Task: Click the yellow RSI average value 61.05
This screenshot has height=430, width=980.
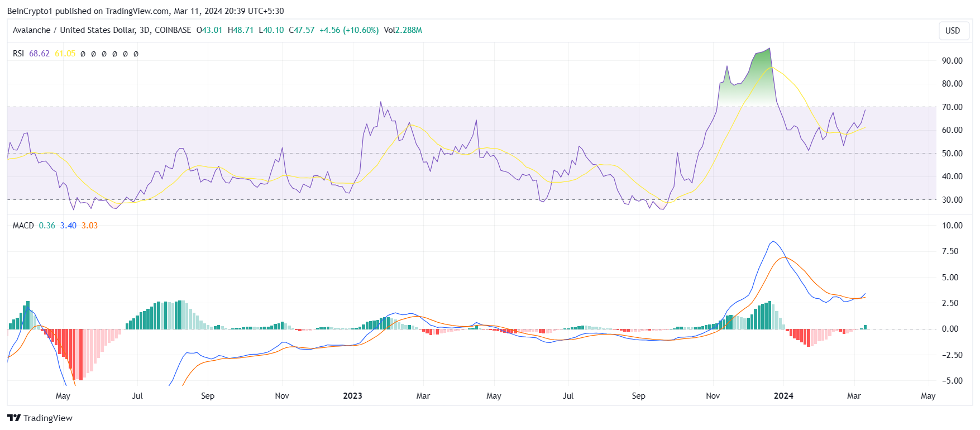Action: (65, 54)
